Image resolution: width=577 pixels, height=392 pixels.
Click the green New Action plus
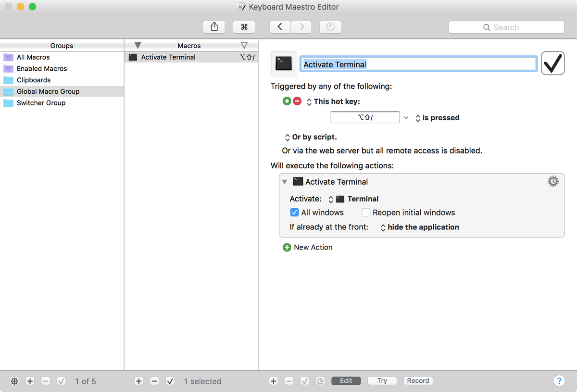pos(287,247)
